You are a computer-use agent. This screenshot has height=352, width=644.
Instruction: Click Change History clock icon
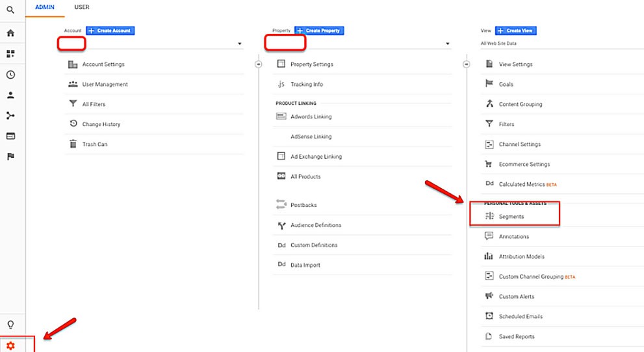click(73, 124)
